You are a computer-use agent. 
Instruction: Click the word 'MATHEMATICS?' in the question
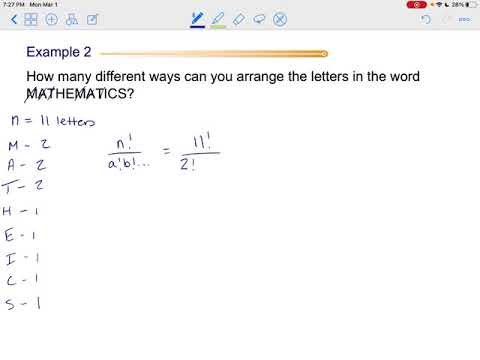(80, 93)
